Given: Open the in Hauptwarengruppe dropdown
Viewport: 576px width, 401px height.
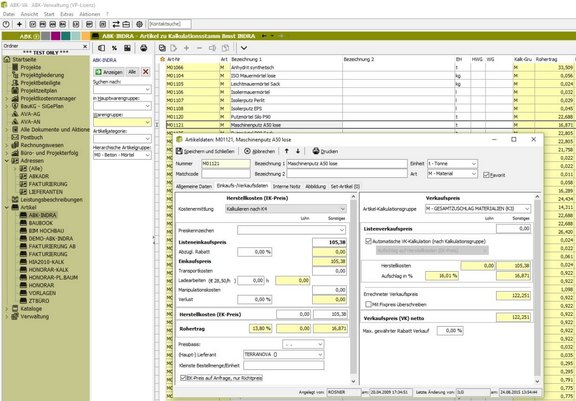Looking at the screenshot, I should point(148,106).
